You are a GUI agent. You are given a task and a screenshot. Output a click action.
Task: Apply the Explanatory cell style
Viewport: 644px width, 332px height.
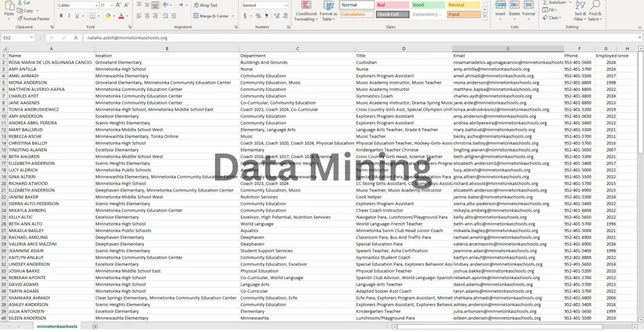point(428,14)
